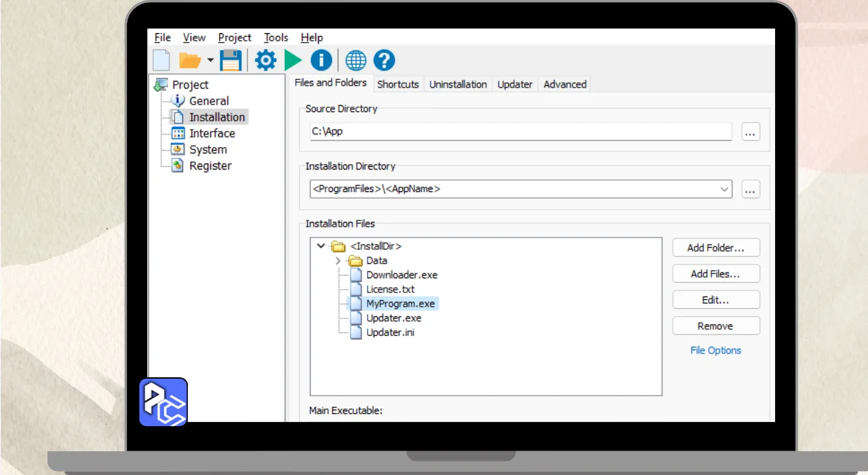
Task: Expand the Data folder in file tree
Action: pyautogui.click(x=338, y=261)
